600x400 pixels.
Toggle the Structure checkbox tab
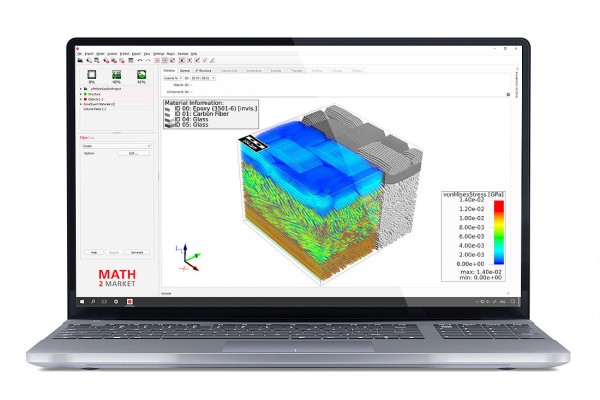(x=200, y=71)
